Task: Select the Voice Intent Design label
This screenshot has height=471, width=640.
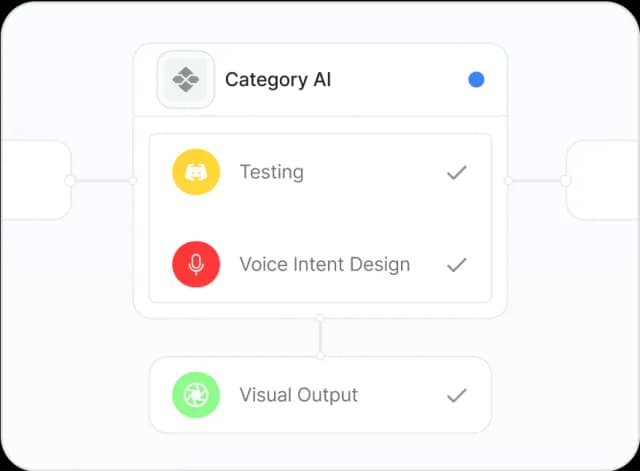Action: pos(324,265)
